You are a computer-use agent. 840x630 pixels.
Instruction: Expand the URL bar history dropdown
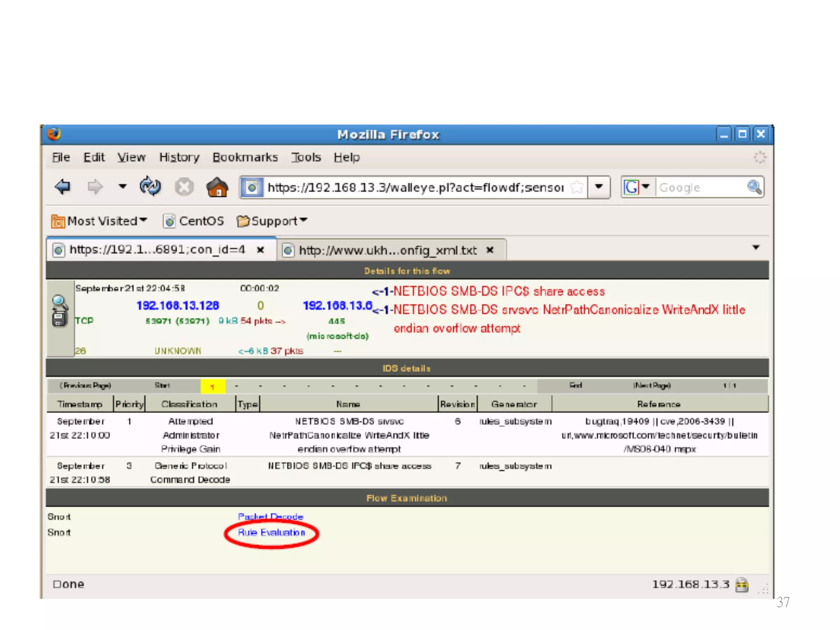pyautogui.click(x=599, y=187)
